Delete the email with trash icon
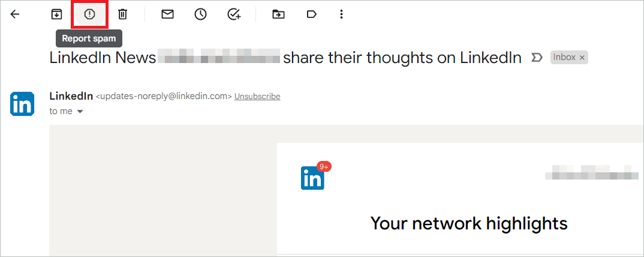644x257 pixels. pos(122,14)
